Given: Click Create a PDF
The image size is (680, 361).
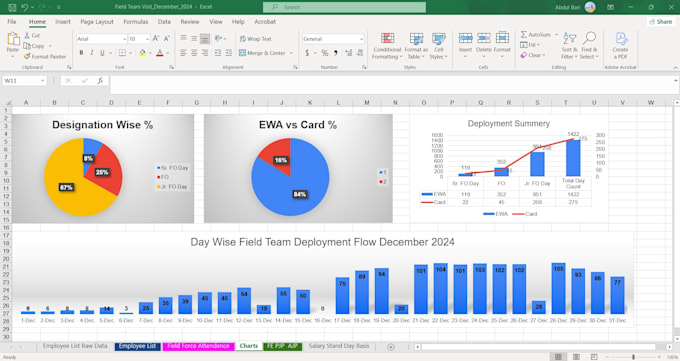Looking at the screenshot, I should click(621, 46).
